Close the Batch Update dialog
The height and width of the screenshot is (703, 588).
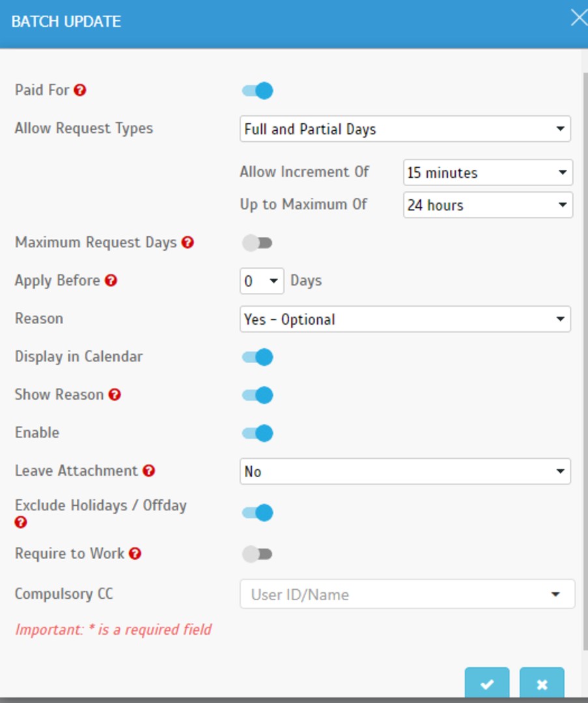[x=578, y=18]
